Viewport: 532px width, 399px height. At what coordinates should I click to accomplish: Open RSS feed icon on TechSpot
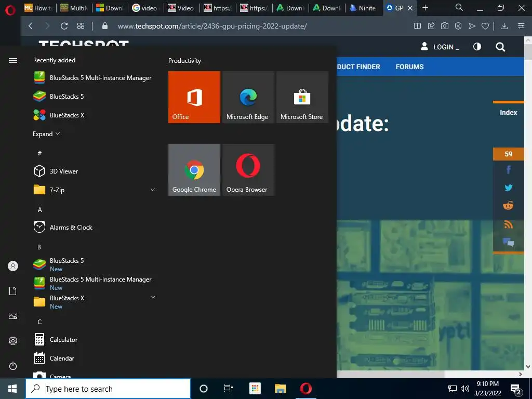click(508, 224)
